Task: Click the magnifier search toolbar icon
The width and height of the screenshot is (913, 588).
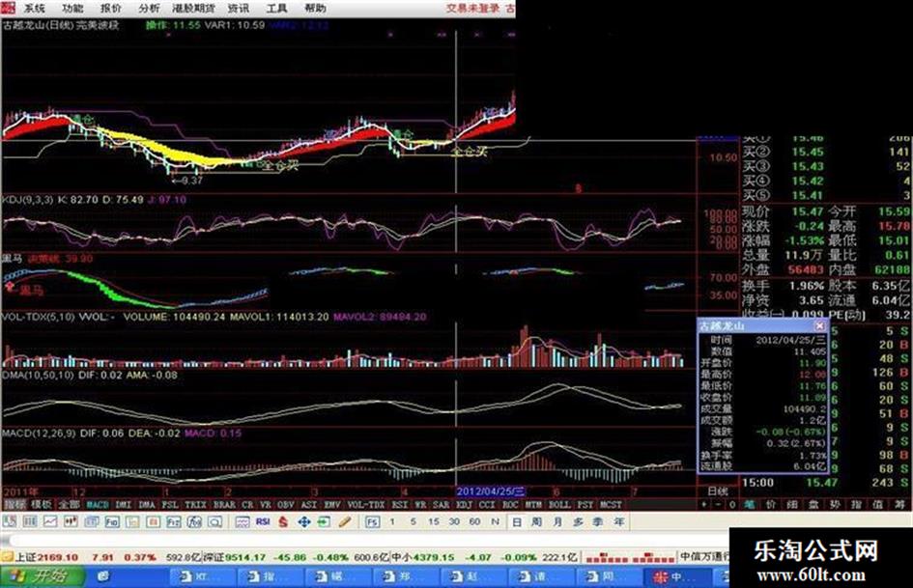Action: (214, 521)
